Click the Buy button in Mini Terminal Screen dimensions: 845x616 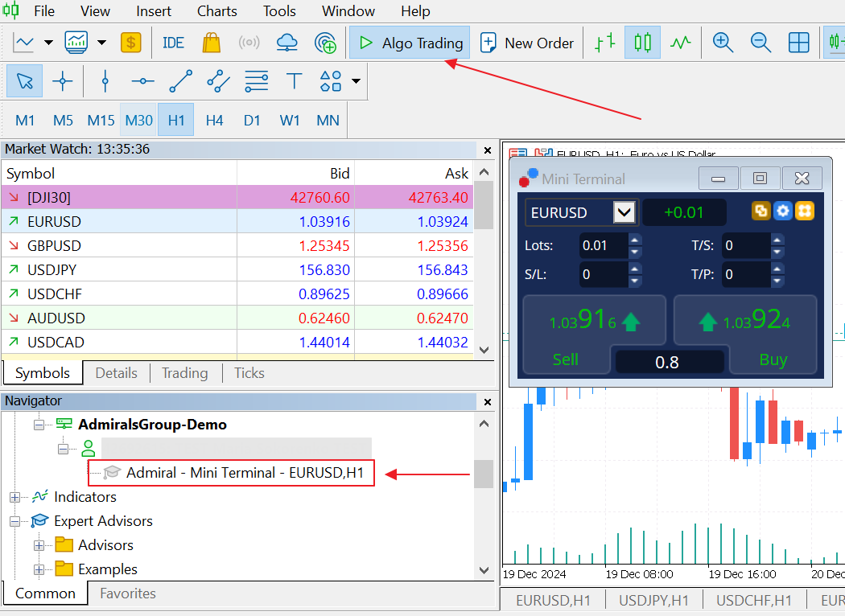[773, 359]
